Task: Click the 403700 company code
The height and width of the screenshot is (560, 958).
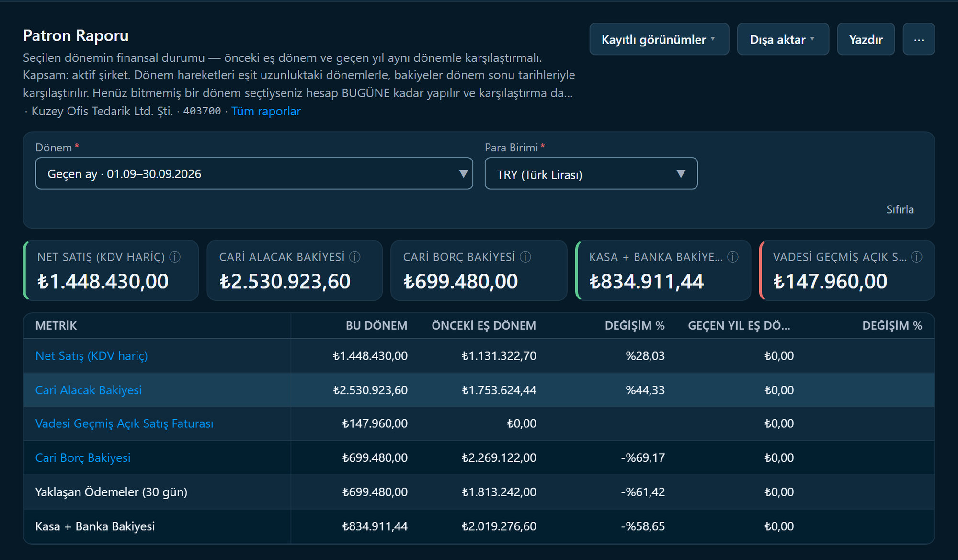Action: (202, 111)
